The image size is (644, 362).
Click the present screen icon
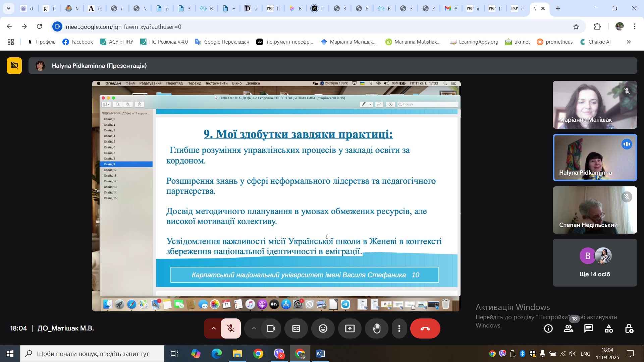(x=350, y=328)
